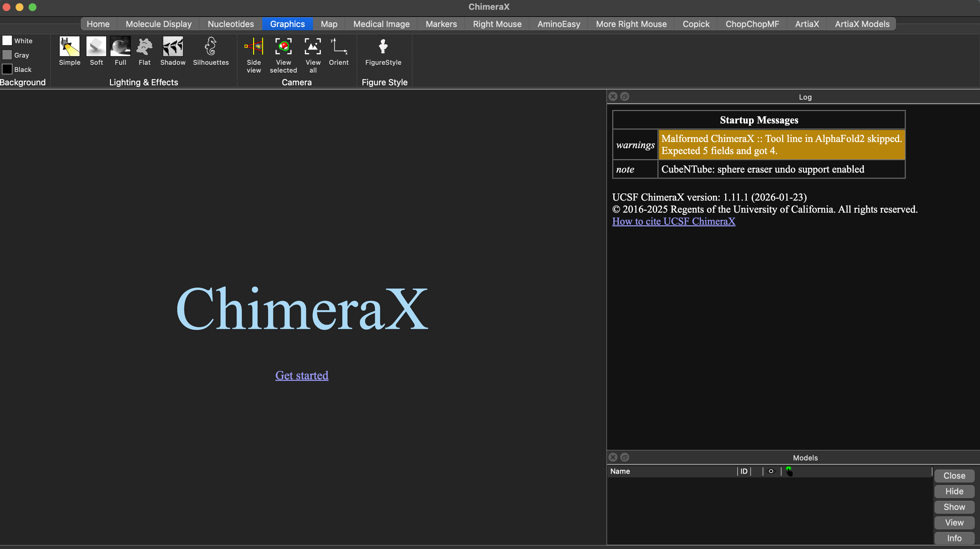Click the ID column header in Models

pos(744,471)
